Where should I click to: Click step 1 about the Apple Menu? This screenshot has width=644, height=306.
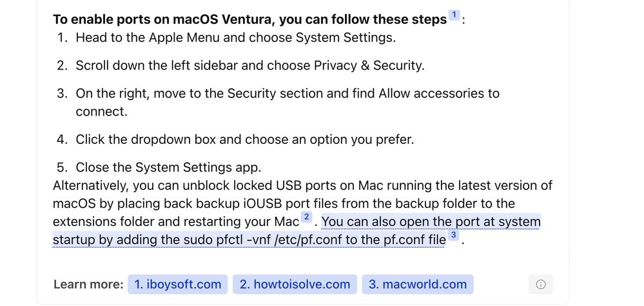pyautogui.click(x=235, y=37)
